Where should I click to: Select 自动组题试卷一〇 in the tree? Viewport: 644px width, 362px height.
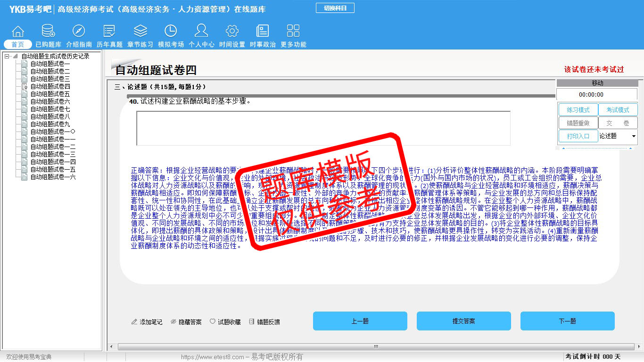pyautogui.click(x=53, y=132)
